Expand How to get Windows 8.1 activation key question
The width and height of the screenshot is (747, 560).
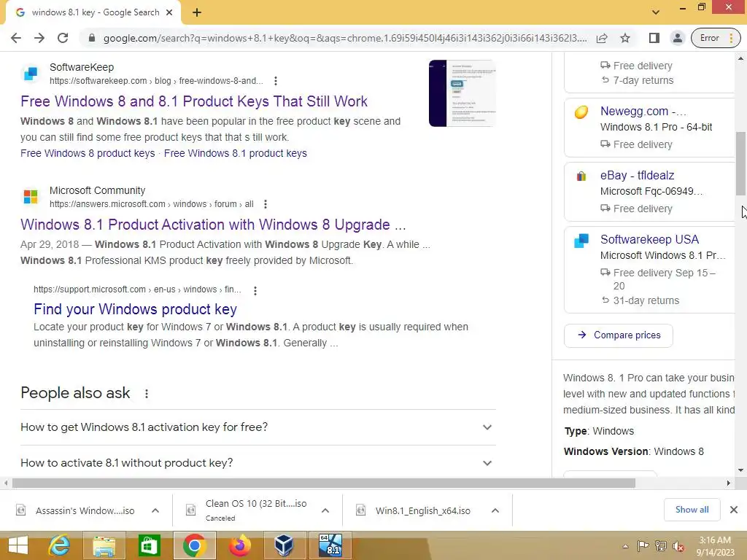[258, 427]
